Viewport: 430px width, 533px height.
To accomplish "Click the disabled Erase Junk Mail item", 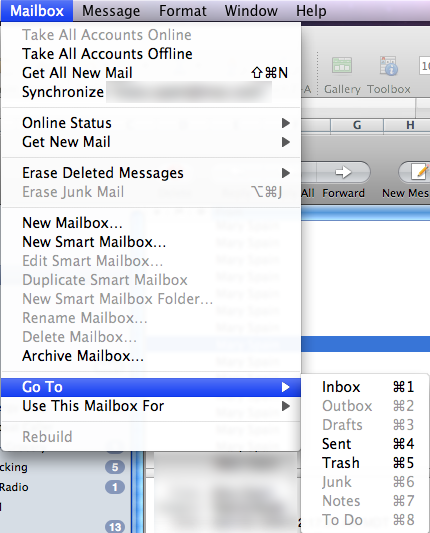I will tap(151, 192).
